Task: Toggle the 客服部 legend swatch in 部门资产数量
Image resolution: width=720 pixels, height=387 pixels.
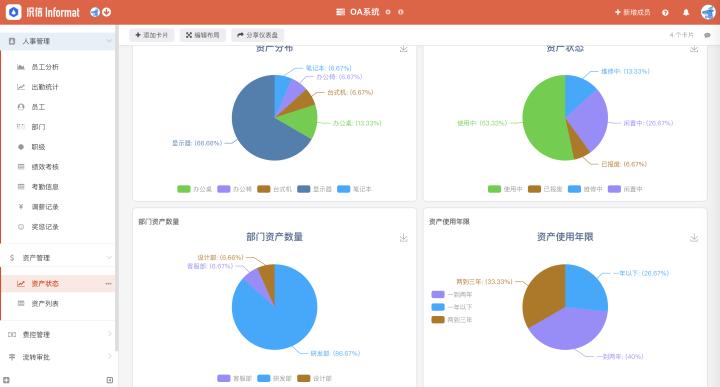Action: point(224,378)
